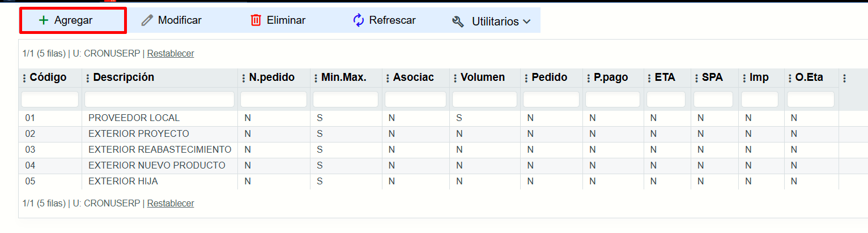Open the Volumen column menu dots
This screenshot has height=233, width=868.
click(x=456, y=78)
